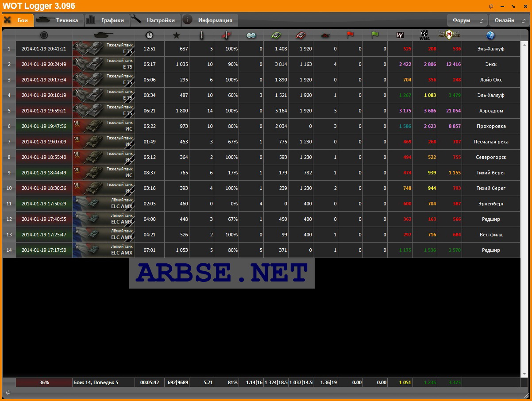Select battle dated 2014-01-19 20:17:34
The height and width of the screenshot is (401, 532).
[x=44, y=80]
